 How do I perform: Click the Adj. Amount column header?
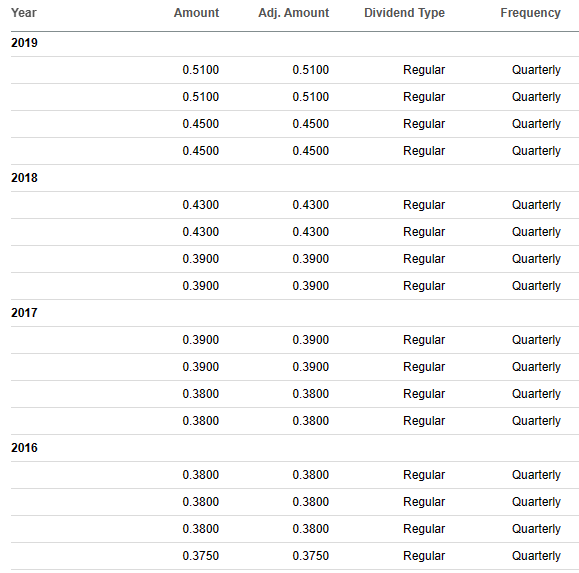(294, 13)
